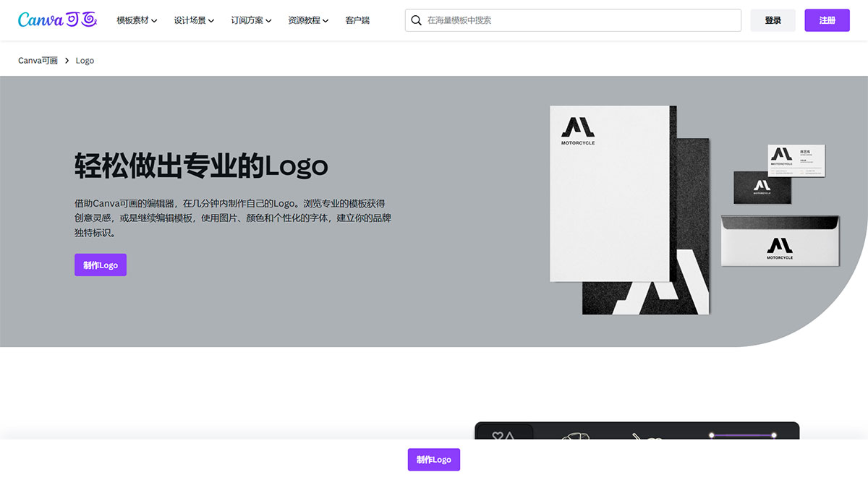Click the 制作Logo button in the hero section
The height and width of the screenshot is (480, 868).
(100, 265)
